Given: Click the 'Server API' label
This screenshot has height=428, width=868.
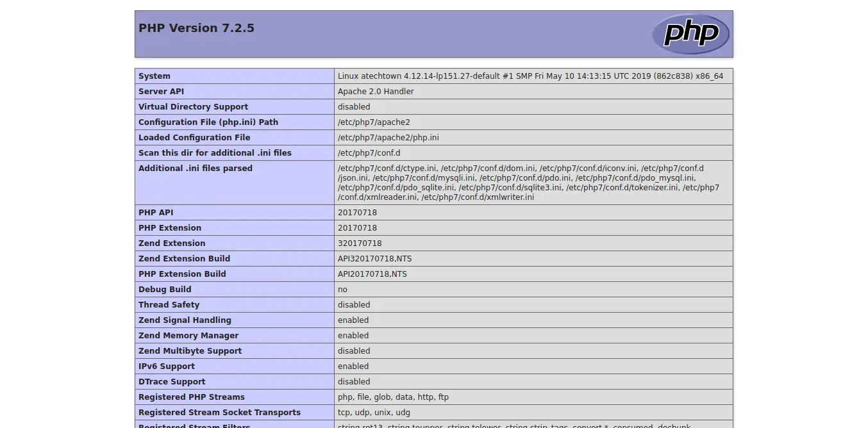Looking at the screenshot, I should pyautogui.click(x=161, y=92).
